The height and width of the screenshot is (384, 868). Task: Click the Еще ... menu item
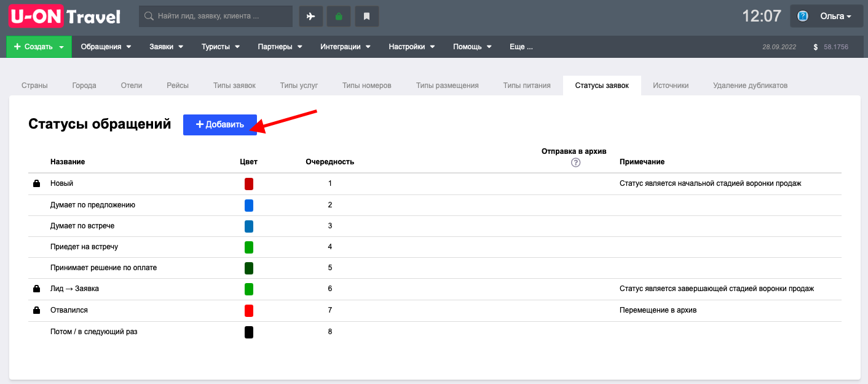(521, 47)
